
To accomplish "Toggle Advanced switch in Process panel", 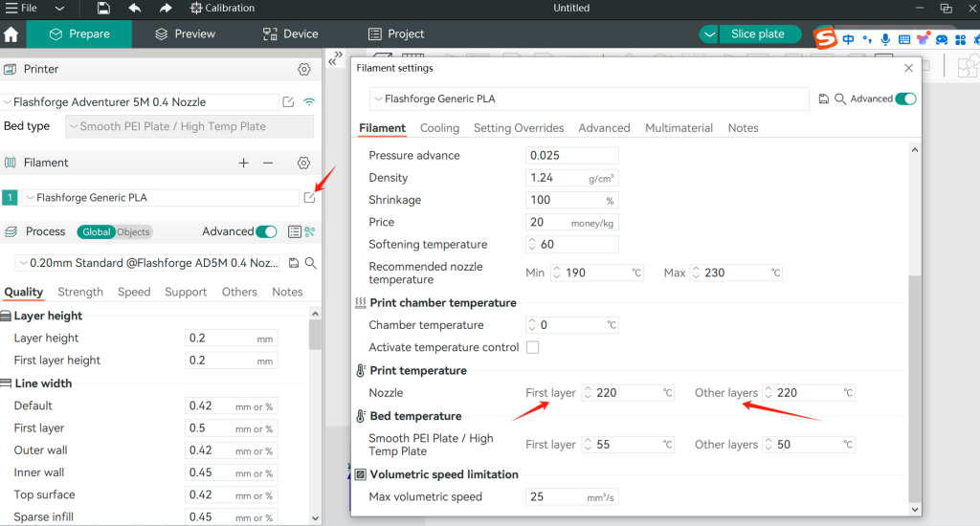I will pos(267,232).
